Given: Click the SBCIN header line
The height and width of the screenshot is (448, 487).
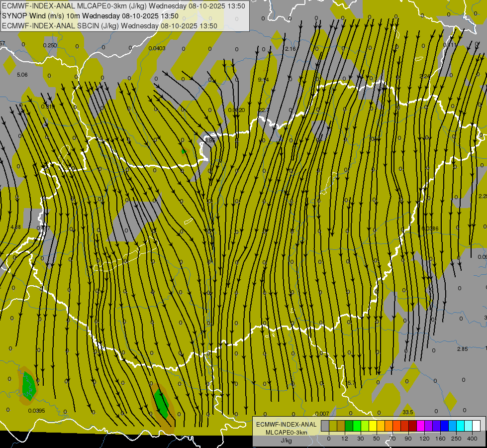Looking at the screenshot, I should 109,26.
